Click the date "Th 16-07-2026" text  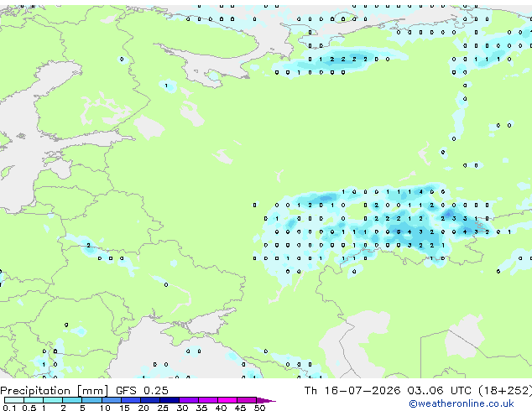pyautogui.click(x=352, y=391)
